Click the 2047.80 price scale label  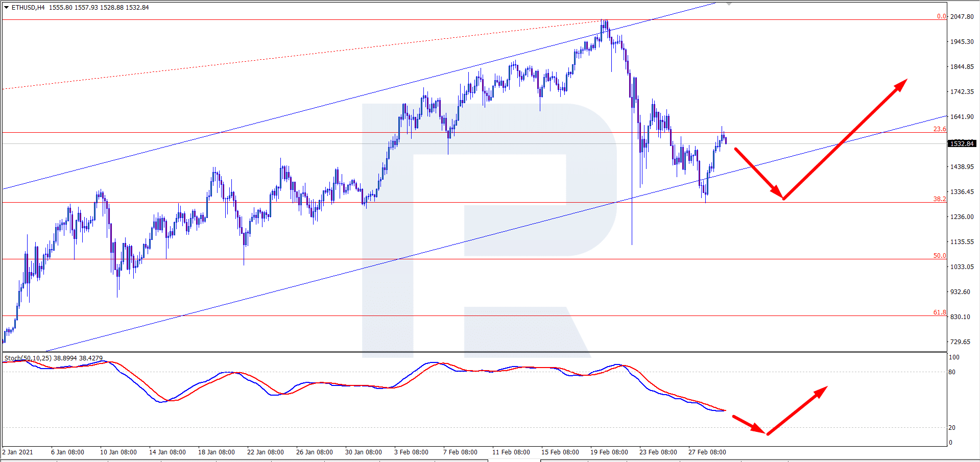click(x=962, y=17)
